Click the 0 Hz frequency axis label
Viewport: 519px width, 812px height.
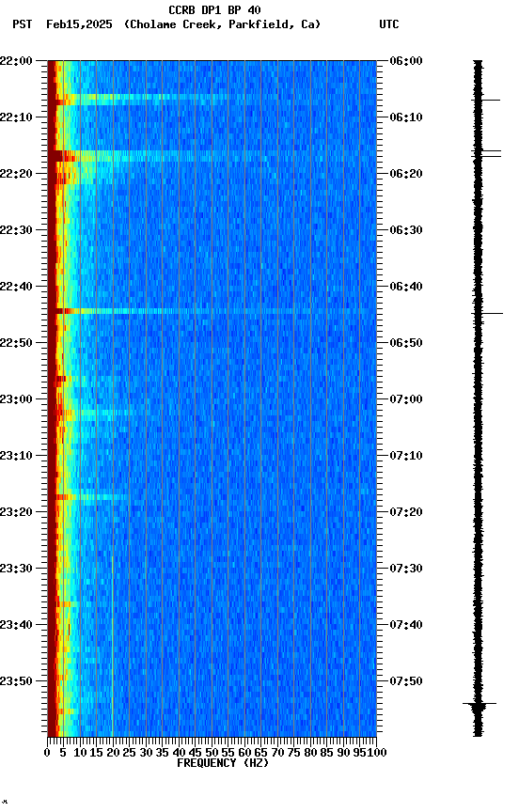pyautogui.click(x=48, y=753)
